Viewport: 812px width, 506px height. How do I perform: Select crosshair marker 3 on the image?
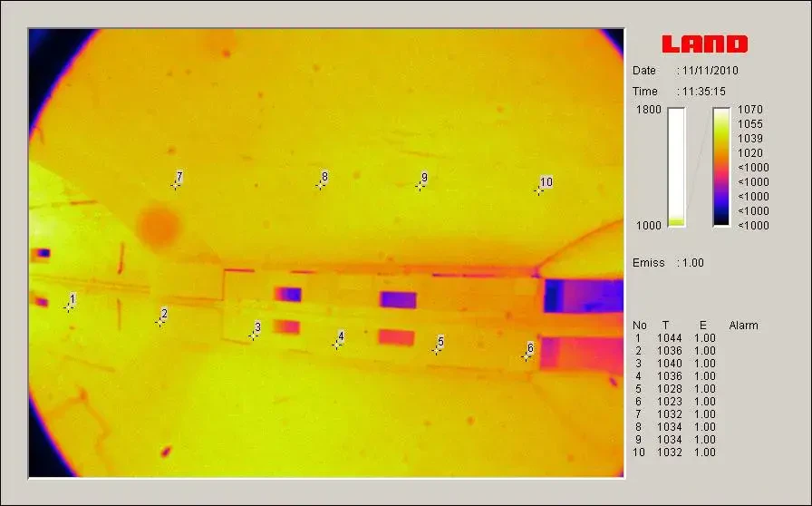[x=253, y=336]
